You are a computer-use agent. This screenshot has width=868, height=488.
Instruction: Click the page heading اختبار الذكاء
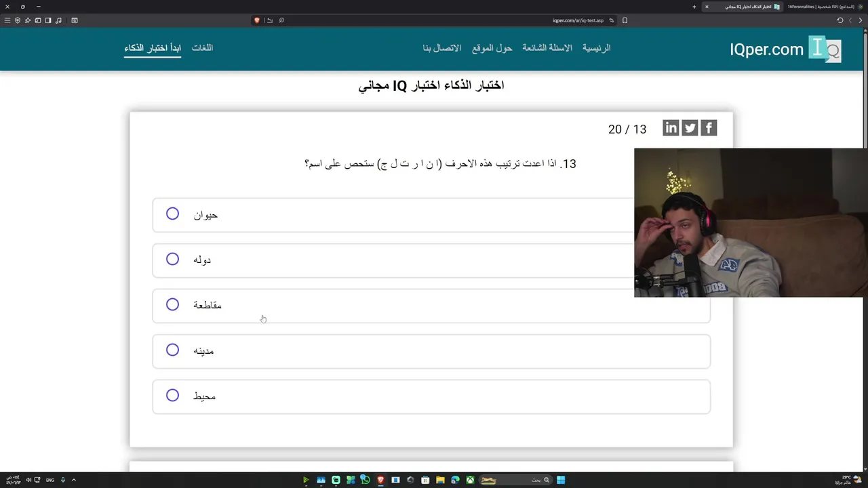(431, 85)
